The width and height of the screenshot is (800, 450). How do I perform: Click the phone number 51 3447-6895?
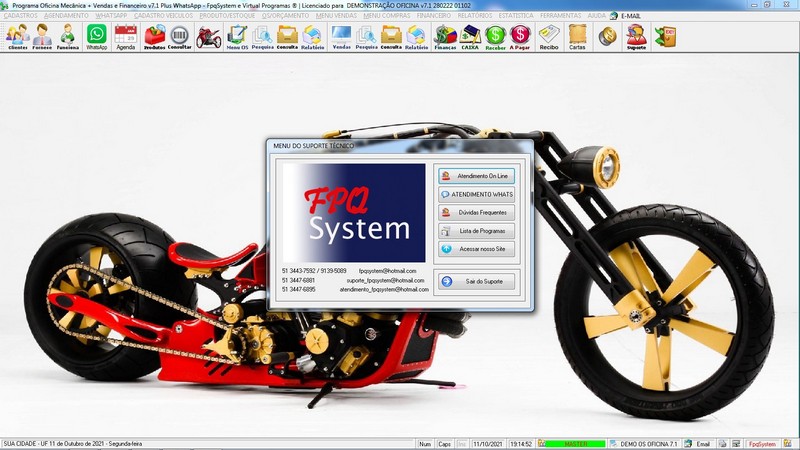click(298, 289)
